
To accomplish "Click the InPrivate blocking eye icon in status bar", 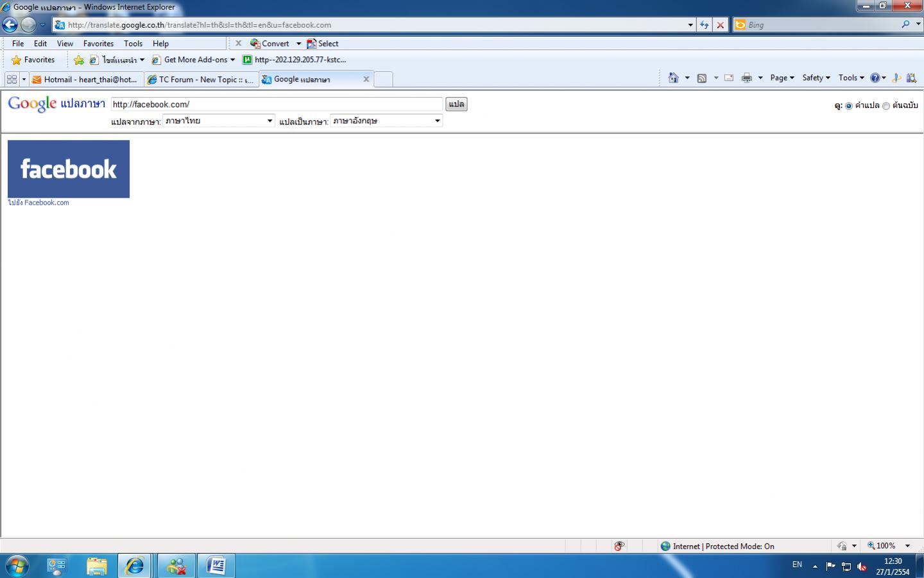I will point(619,546).
